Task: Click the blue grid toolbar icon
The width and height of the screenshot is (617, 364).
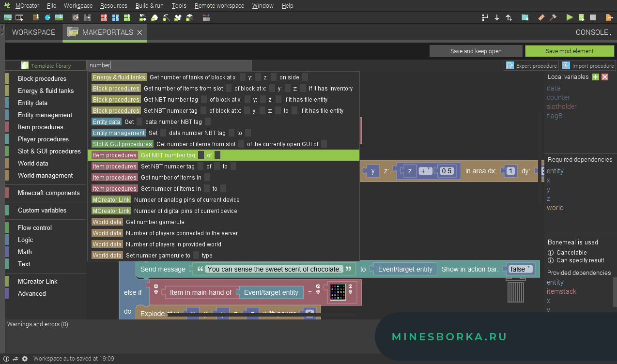Action: click(x=115, y=17)
